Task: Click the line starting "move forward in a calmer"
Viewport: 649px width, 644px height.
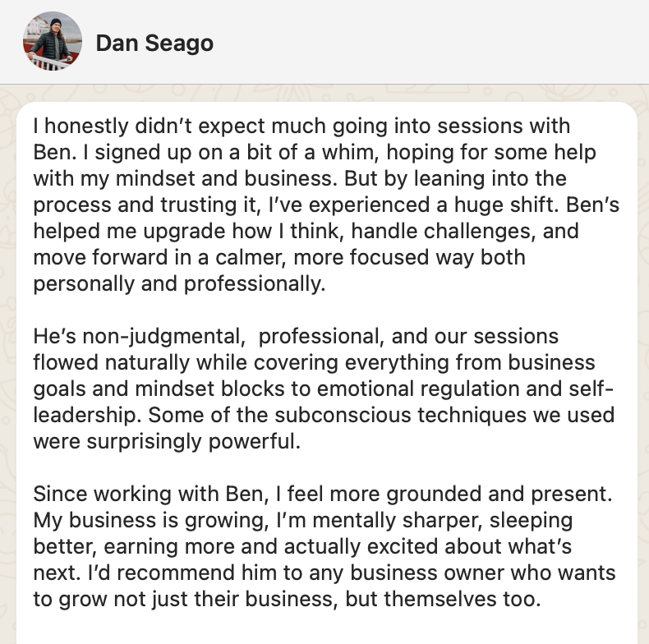Action: click(x=278, y=258)
